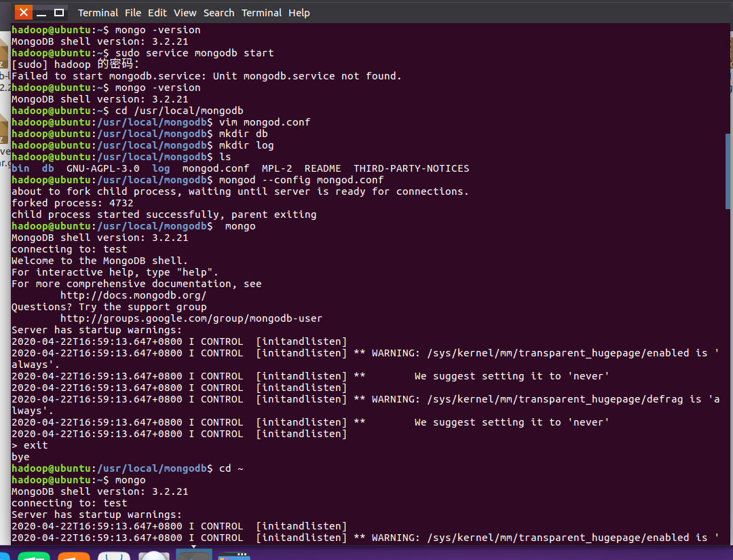Click 'For more comprehensive documentation' line
The image size is (733, 560).
tap(136, 284)
